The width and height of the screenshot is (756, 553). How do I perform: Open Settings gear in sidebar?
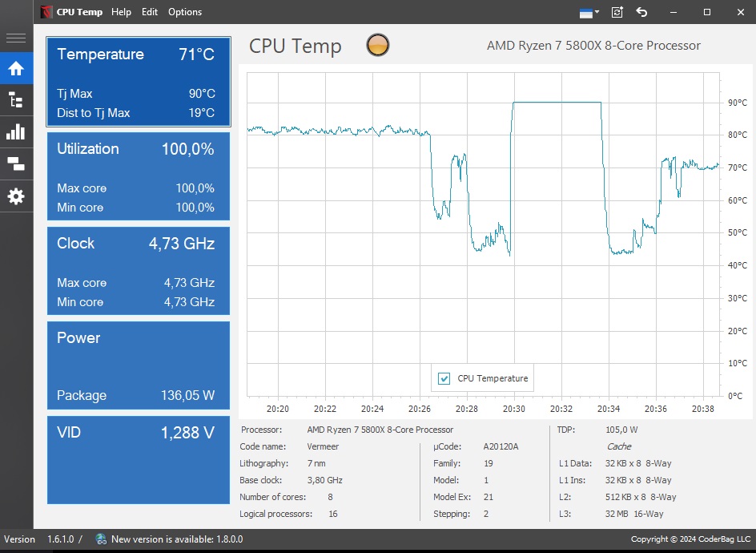coord(16,196)
